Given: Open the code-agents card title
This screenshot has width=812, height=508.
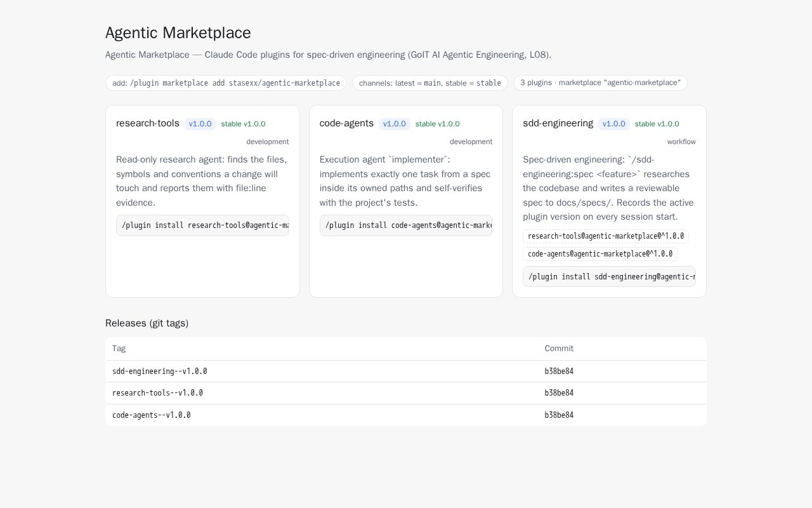Looking at the screenshot, I should pyautogui.click(x=346, y=123).
